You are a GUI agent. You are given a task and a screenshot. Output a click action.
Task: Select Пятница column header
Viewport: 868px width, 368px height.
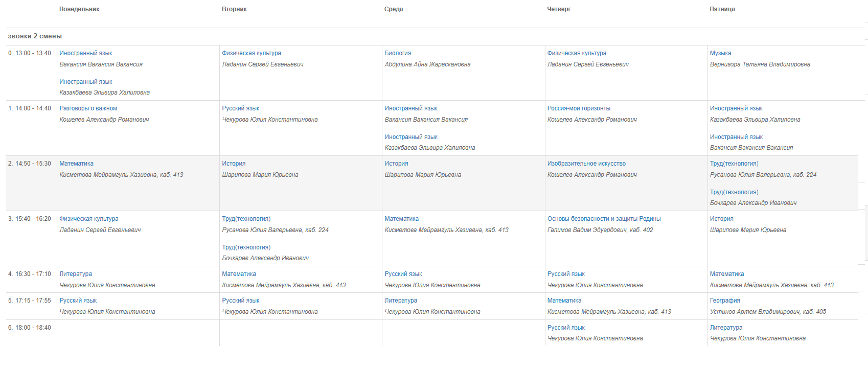[722, 9]
